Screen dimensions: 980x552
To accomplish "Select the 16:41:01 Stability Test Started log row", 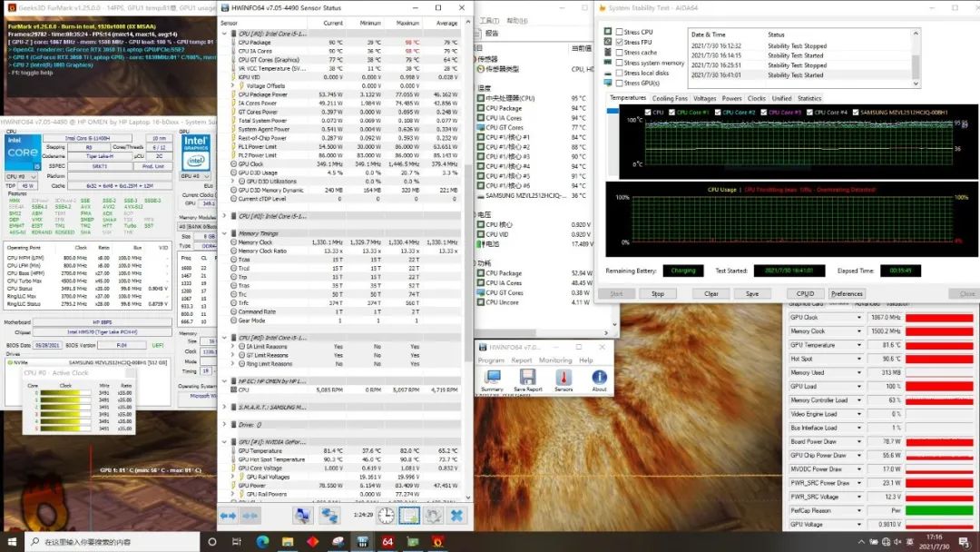I will pos(800,75).
